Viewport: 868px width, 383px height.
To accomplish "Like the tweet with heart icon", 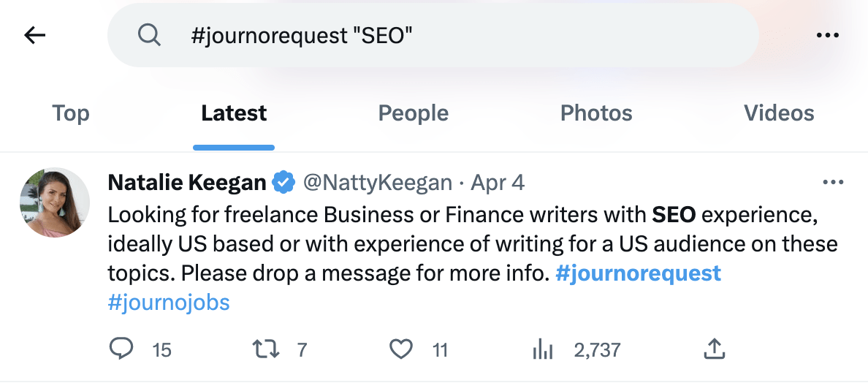I will (x=400, y=349).
